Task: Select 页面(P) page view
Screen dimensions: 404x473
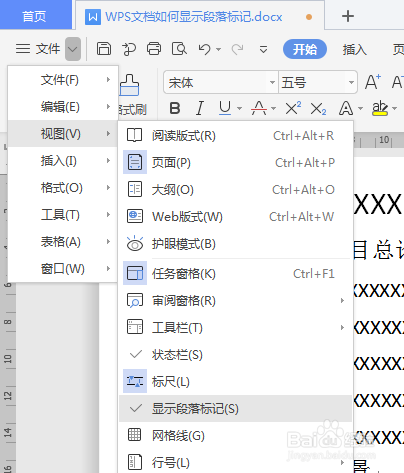Action: [235, 163]
